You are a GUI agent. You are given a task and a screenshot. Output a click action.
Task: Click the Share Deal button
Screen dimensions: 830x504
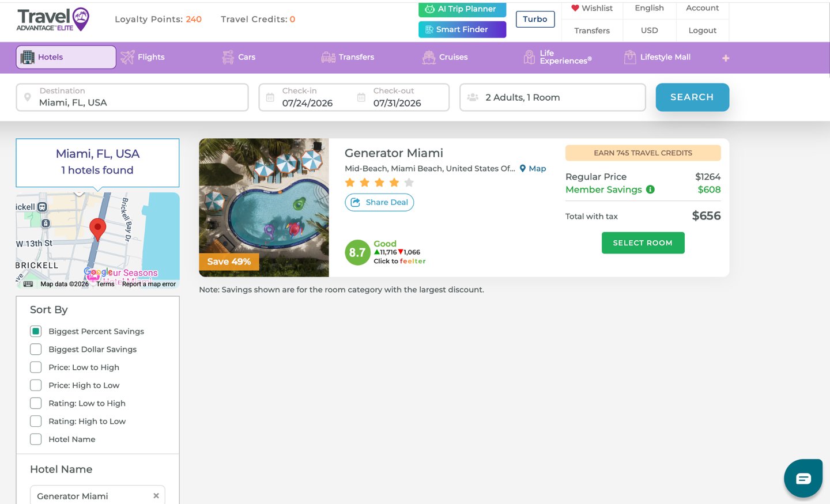coord(379,202)
